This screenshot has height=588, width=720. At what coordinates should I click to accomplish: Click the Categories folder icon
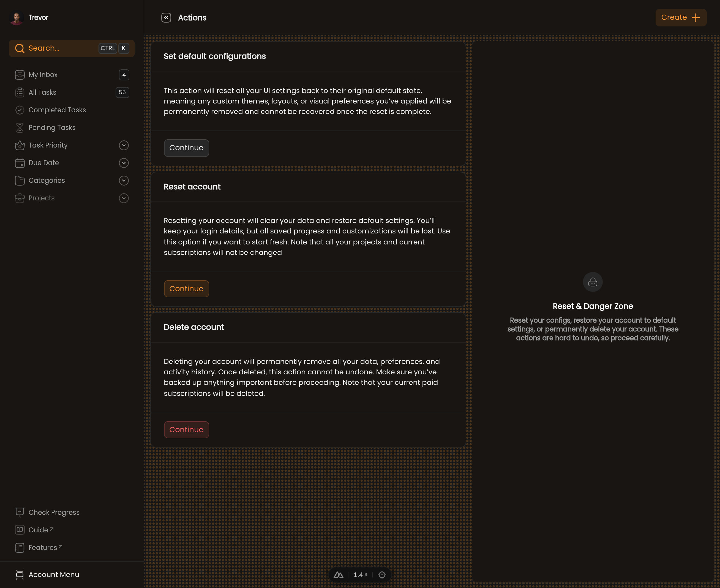click(20, 181)
